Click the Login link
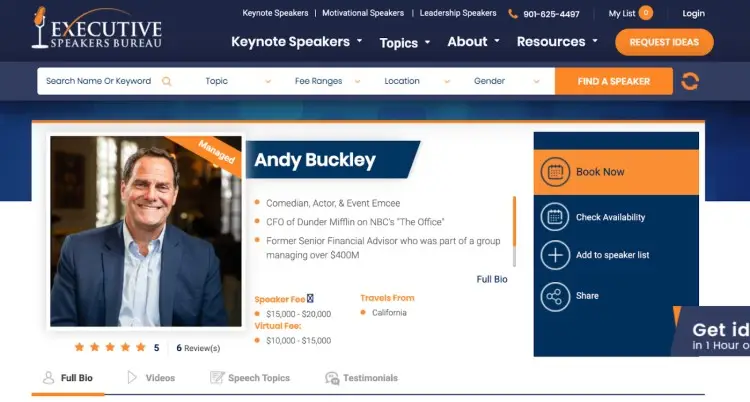The width and height of the screenshot is (750, 402). [x=694, y=13]
